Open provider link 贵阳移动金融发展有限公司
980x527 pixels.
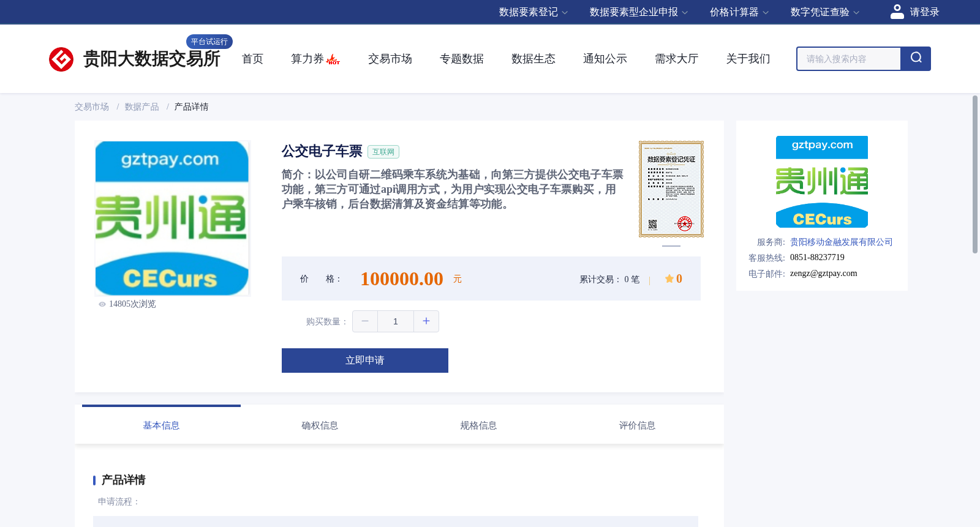(842, 242)
